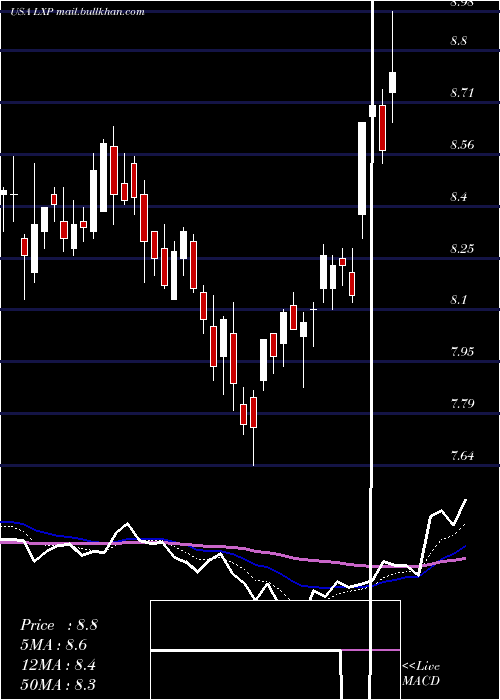This screenshot has height=700, width=500.
Task: Click the '12MA : 8.4' readout
Action: coord(58,665)
